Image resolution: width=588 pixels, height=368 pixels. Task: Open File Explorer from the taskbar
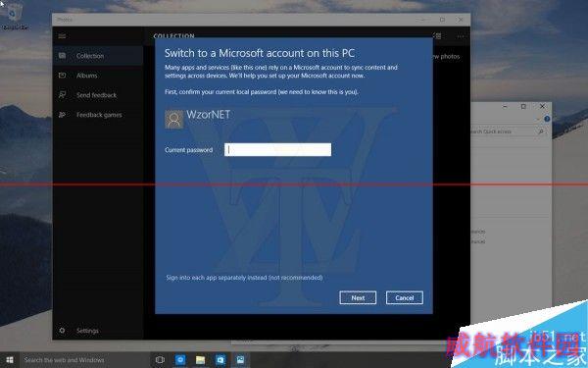[200, 360]
